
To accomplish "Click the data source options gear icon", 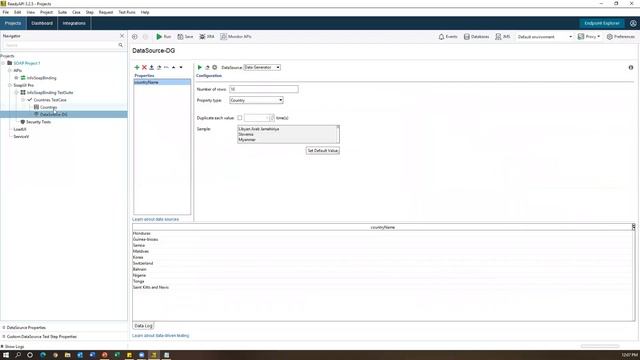I will pyautogui.click(x=215, y=67).
